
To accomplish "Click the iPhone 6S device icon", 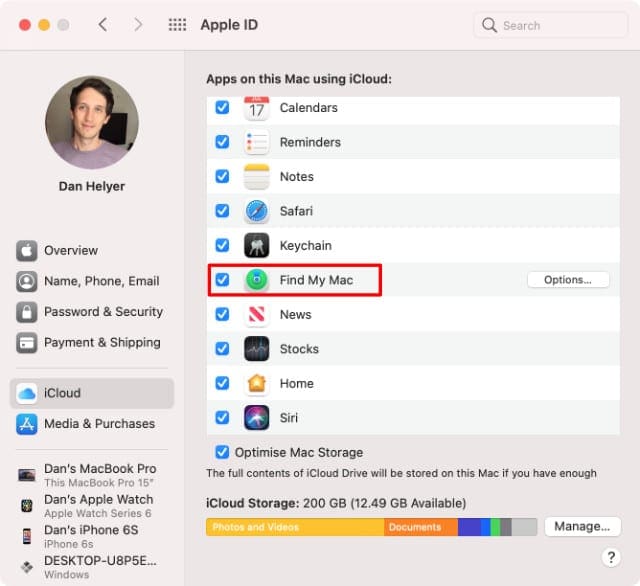I will (x=27, y=536).
